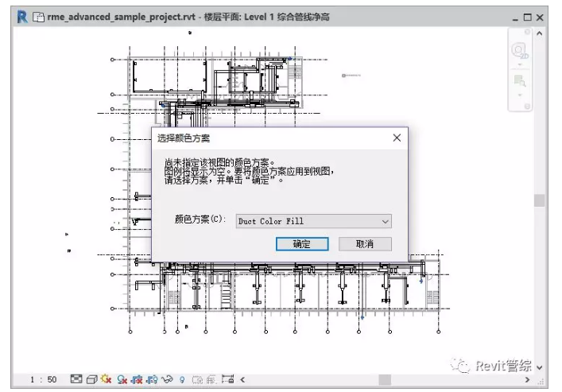Image resolution: width=562 pixels, height=392 pixels.
Task: Open the Visual Style cube icon
Action: coord(91,379)
